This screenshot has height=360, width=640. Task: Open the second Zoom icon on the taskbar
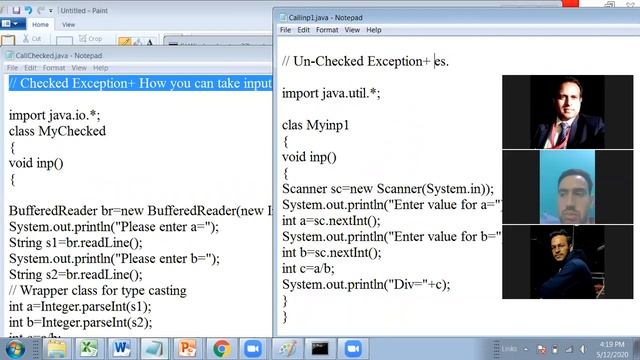[353, 349]
